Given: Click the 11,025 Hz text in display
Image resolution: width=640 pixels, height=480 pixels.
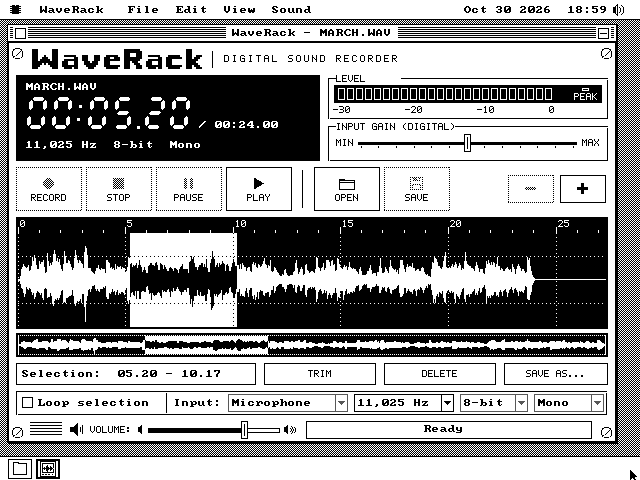Looking at the screenshot, I should (61, 144).
